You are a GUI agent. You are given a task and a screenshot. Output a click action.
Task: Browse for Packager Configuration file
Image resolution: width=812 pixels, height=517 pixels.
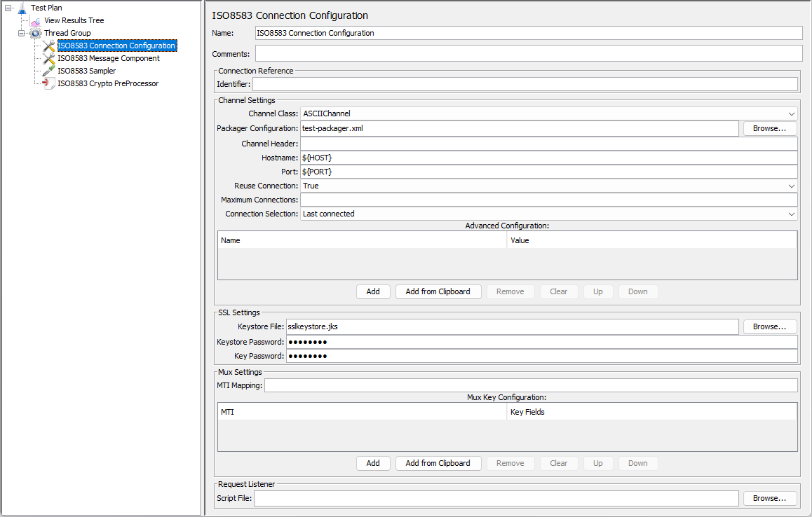point(769,128)
